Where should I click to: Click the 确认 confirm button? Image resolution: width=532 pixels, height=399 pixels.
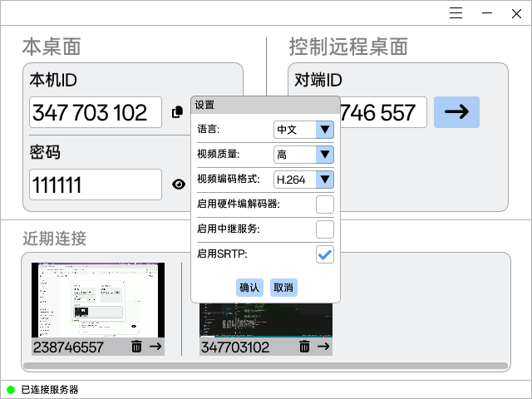pos(249,288)
